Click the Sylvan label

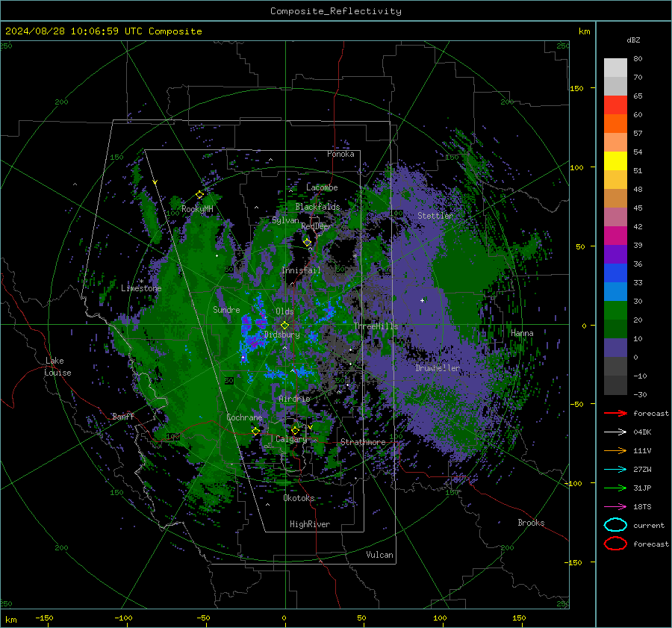pyautogui.click(x=285, y=220)
